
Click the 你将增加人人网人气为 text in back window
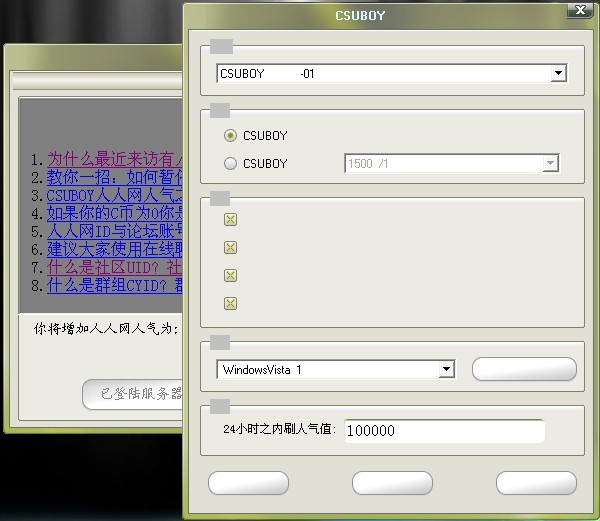tap(106, 329)
